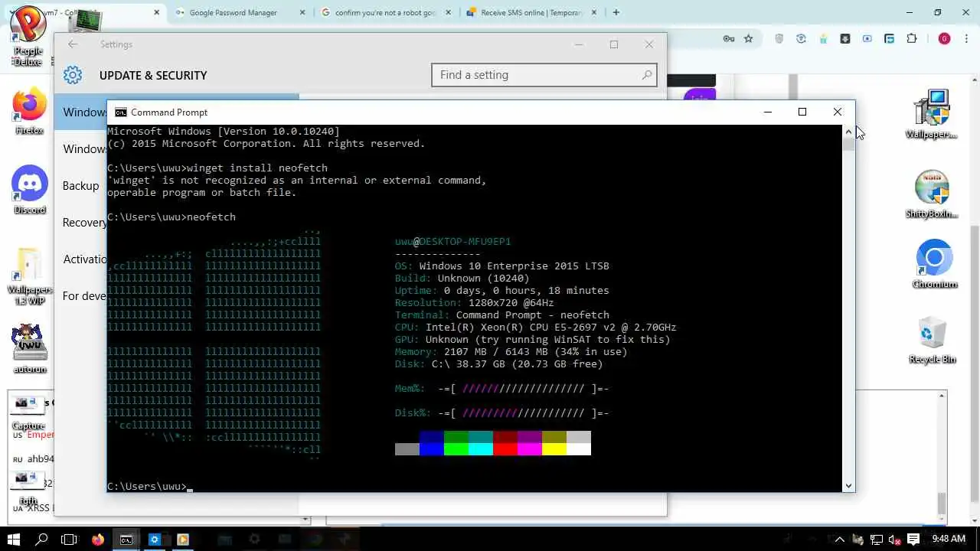The width and height of the screenshot is (980, 551).
Task: Select the Wallpapers 1.8 WIP folder icon
Action: pyautogui.click(x=29, y=275)
